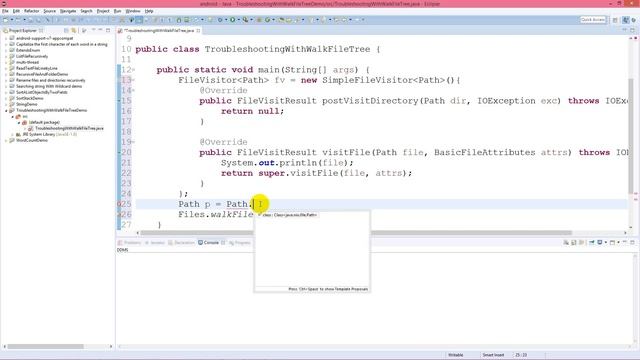
Task: Minimize the Project Explorer panel
Action: pyautogui.click(x=100, y=30)
